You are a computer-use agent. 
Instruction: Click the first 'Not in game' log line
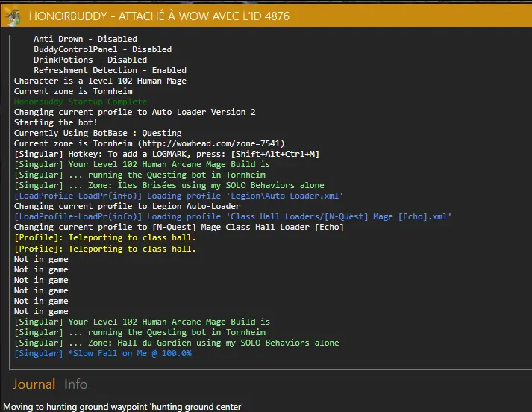pos(41,259)
